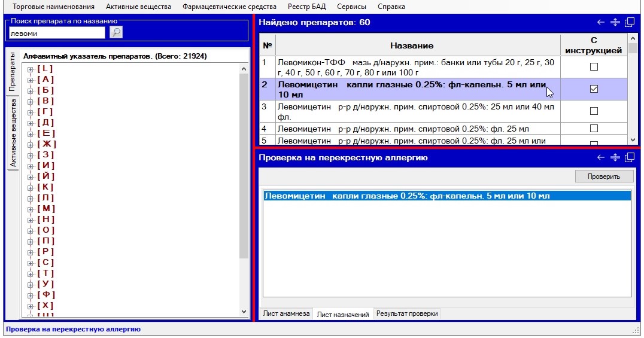Screen dimensions: 644x338
Task: Expand the [ Л ] tree node
Action: coord(30,199)
